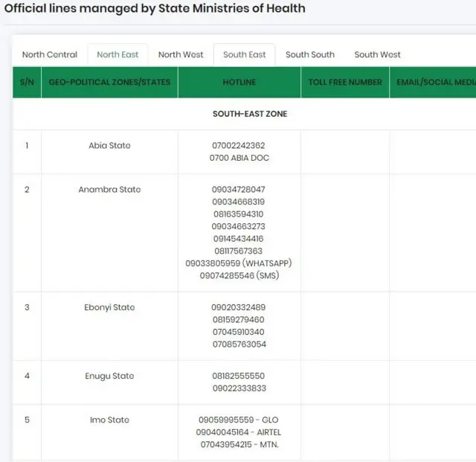Screen dimensions: 476x462
Task: Select the Abia State cell
Action: pos(109,146)
